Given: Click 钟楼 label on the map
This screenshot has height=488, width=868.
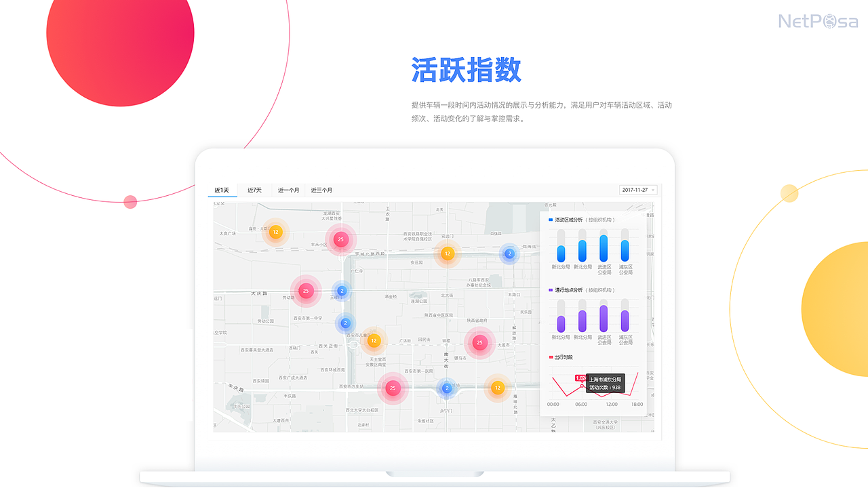Looking at the screenshot, I should click(446, 340).
